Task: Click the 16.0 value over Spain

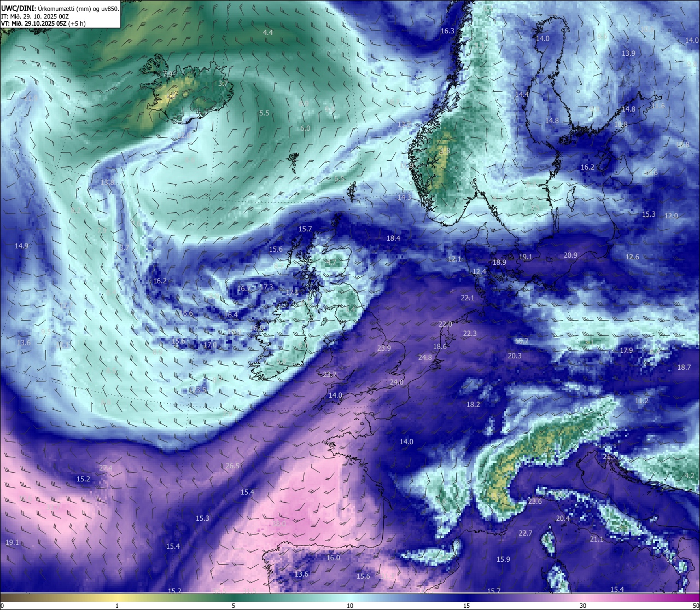Action: (x=333, y=558)
